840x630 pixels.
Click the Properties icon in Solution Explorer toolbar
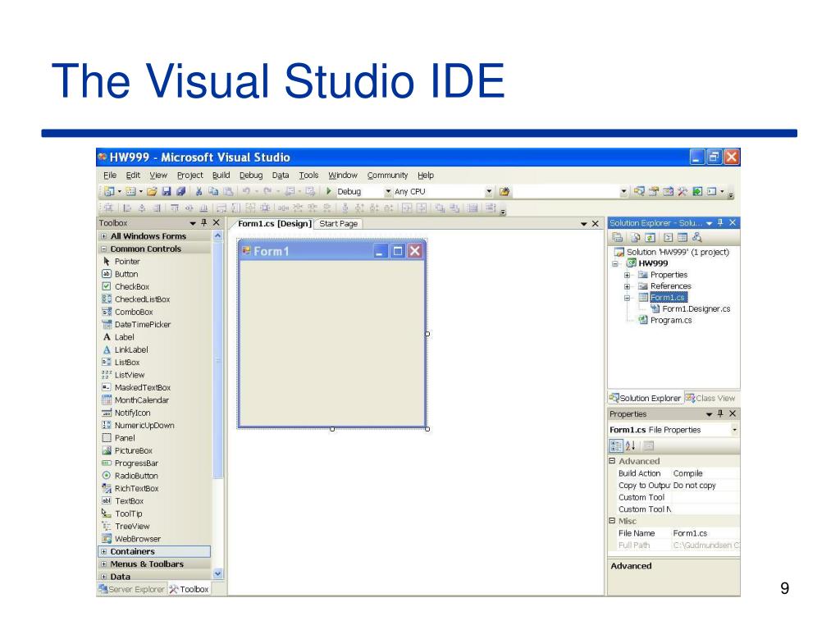617,237
